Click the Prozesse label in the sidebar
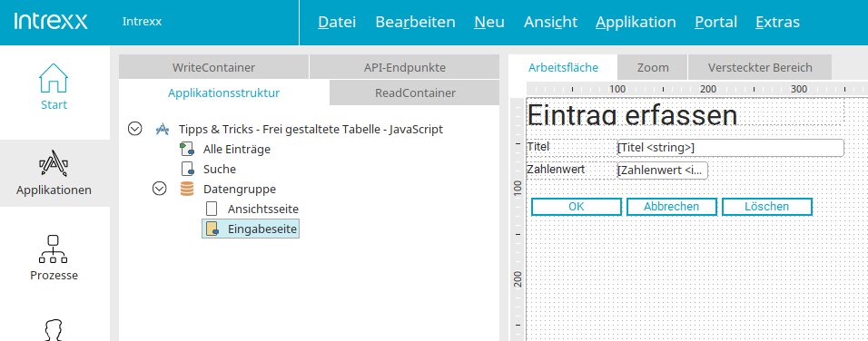Viewport: 868px width, 341px height. (54, 275)
